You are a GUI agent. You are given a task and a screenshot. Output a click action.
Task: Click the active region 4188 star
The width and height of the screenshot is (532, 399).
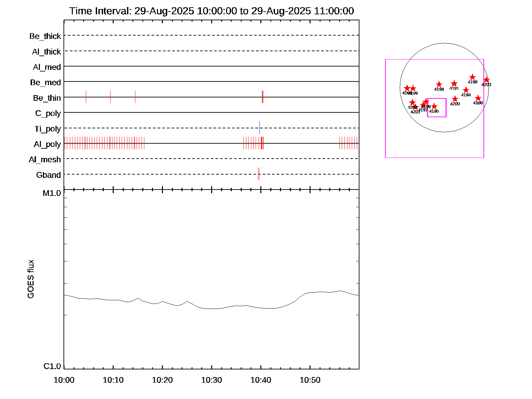[x=478, y=98]
